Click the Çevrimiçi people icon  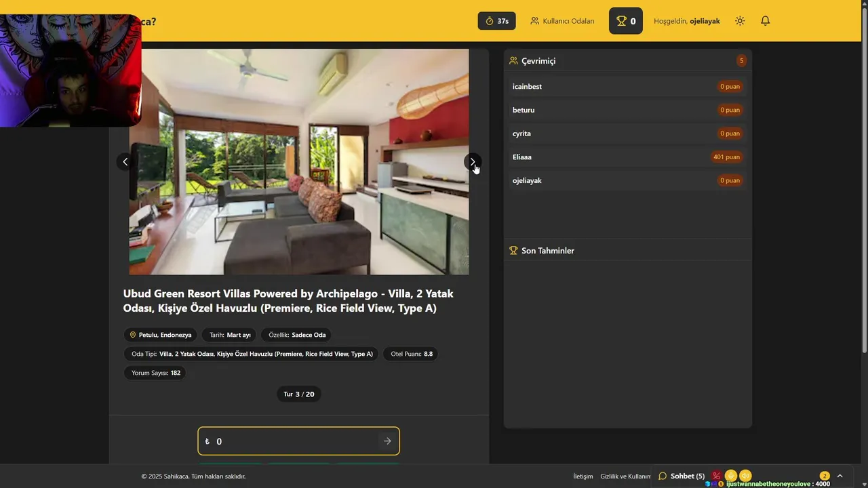(x=513, y=61)
